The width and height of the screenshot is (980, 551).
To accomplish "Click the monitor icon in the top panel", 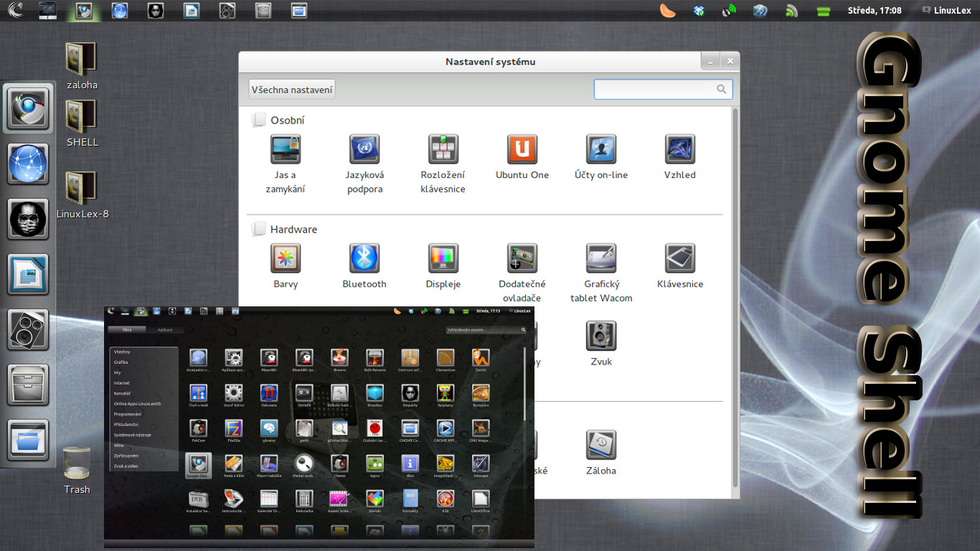I will click(x=48, y=10).
